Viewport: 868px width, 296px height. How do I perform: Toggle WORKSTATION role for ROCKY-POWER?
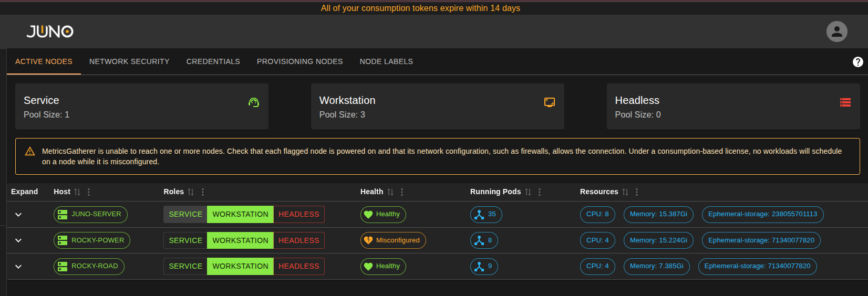coord(240,240)
